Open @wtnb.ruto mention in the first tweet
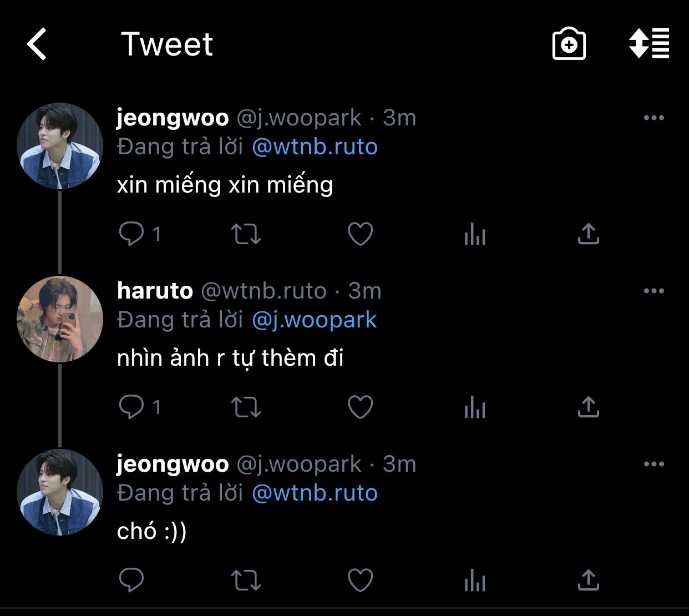 click(x=315, y=147)
